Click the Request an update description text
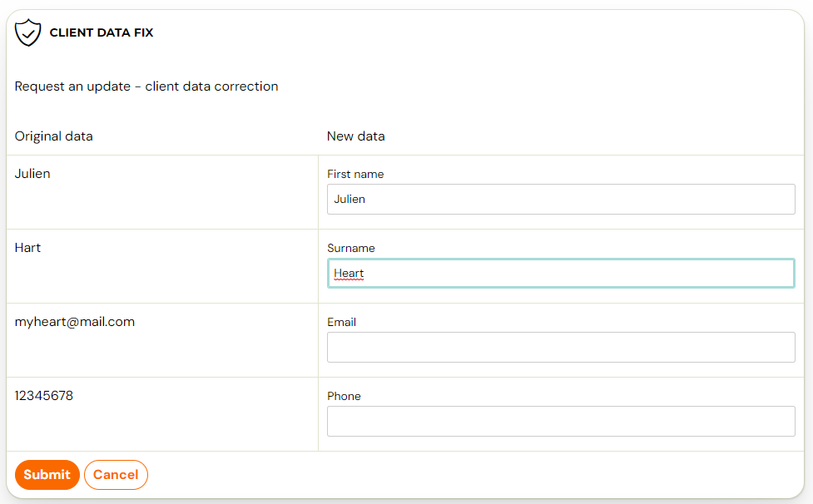This screenshot has width=813, height=504. pos(146,86)
